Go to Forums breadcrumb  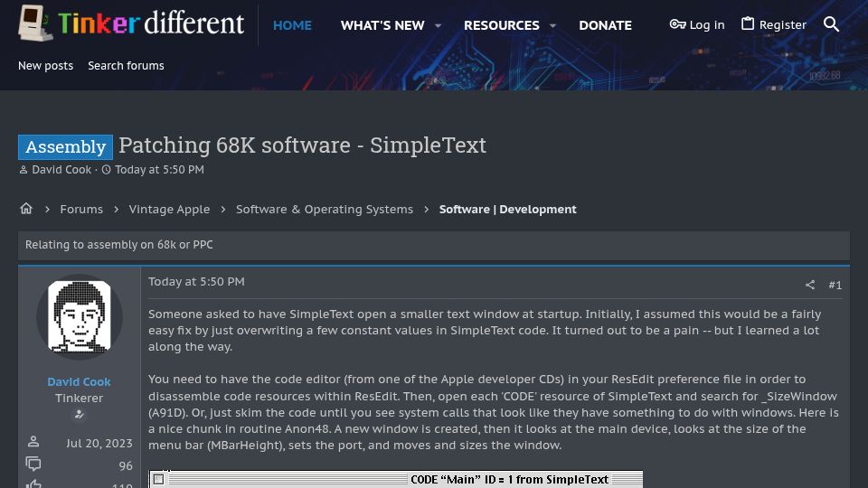pos(81,209)
